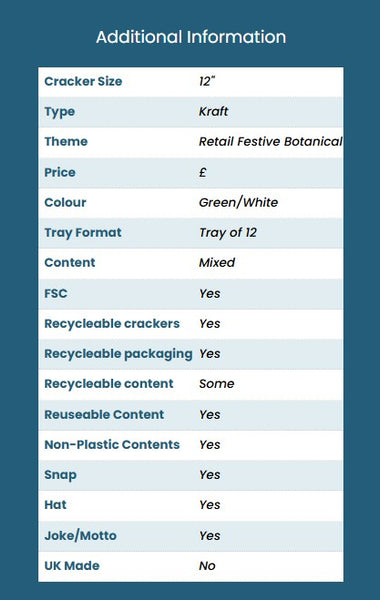
Task: Click the Mixed content value
Action: tap(217, 262)
